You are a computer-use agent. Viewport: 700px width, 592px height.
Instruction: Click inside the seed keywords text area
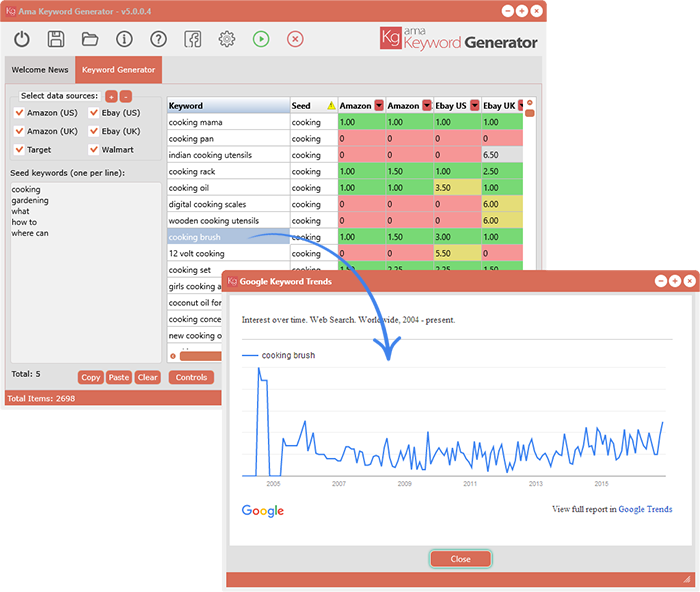coord(86,272)
